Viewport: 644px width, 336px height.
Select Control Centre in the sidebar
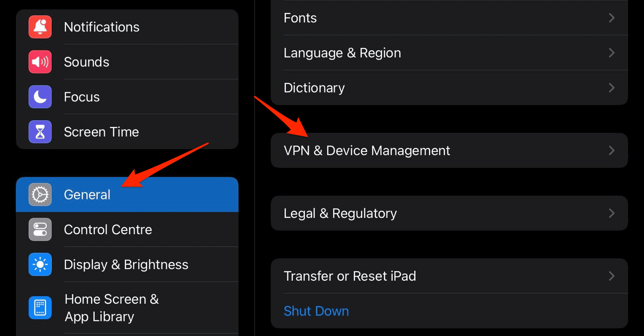pos(108,230)
